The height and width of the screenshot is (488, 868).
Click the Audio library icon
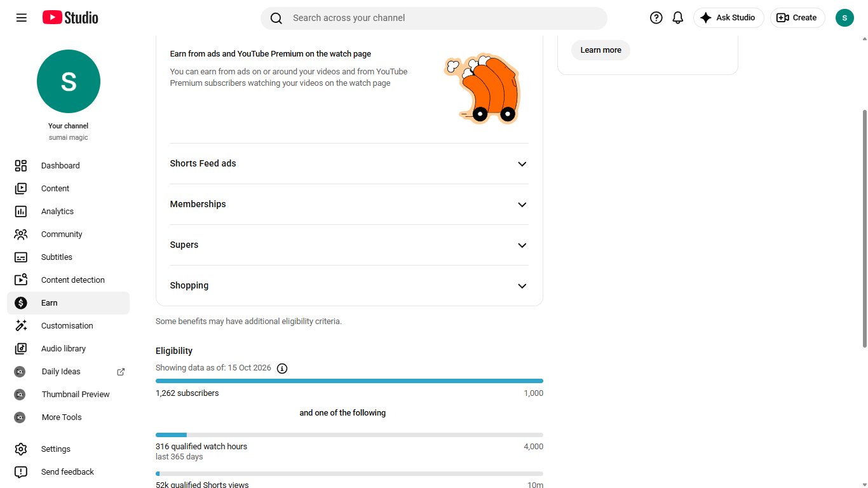21,349
